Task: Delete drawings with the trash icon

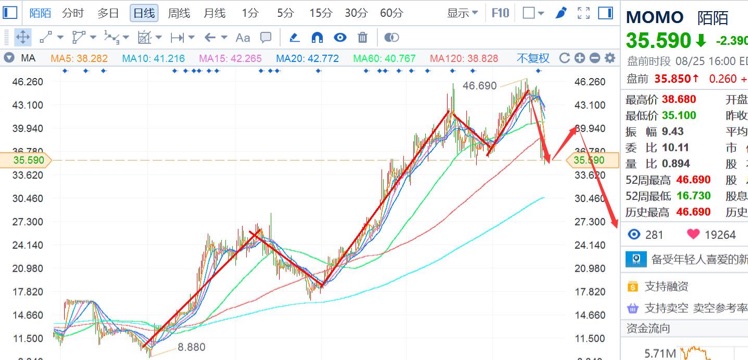Action: click(363, 37)
